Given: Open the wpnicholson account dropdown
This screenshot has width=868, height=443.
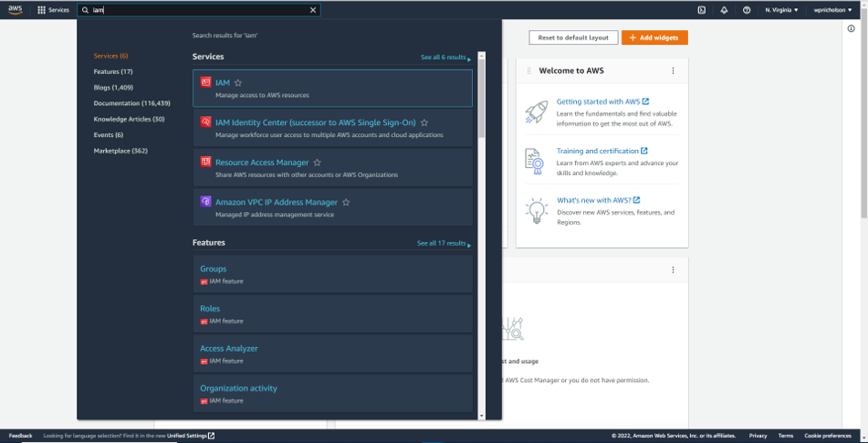Looking at the screenshot, I should click(832, 10).
